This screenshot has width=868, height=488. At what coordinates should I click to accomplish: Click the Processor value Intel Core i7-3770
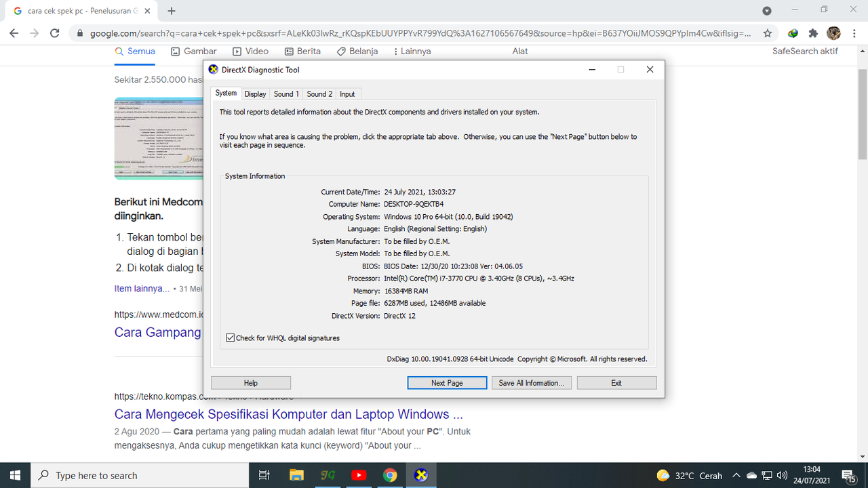(x=479, y=279)
